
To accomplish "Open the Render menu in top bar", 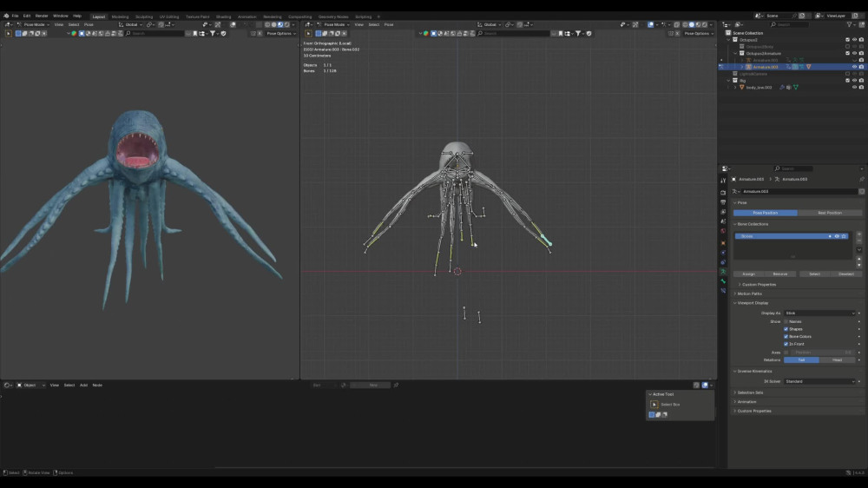I will 42,16.
